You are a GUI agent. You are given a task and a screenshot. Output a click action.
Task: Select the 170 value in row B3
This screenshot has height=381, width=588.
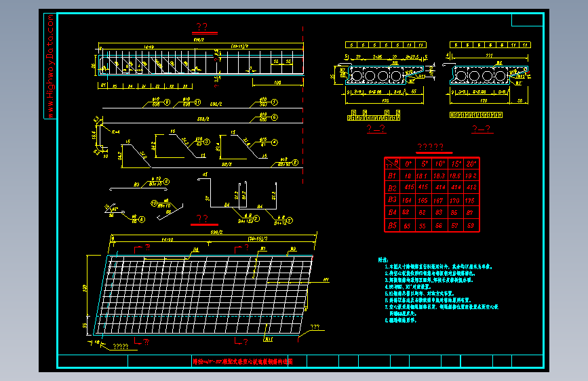(454, 201)
